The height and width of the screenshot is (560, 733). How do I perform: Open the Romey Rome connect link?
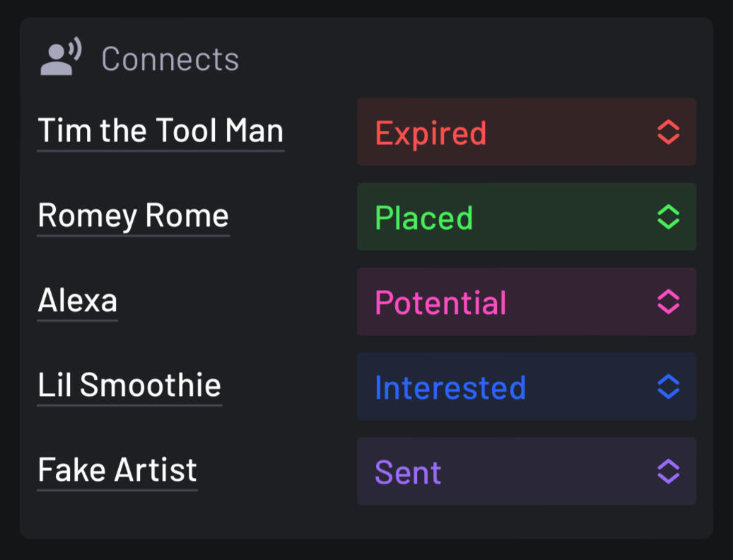(133, 216)
